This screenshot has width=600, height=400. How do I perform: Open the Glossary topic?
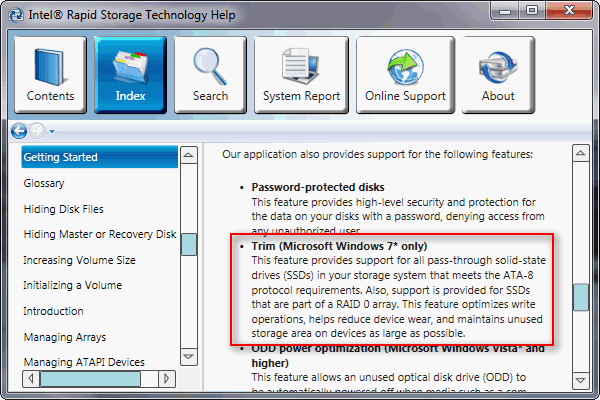(x=44, y=183)
